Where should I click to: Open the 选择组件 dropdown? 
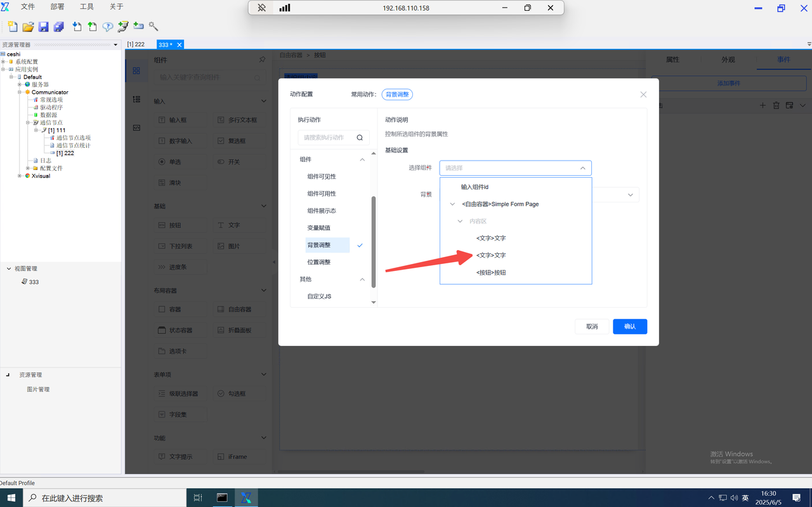[515, 168]
